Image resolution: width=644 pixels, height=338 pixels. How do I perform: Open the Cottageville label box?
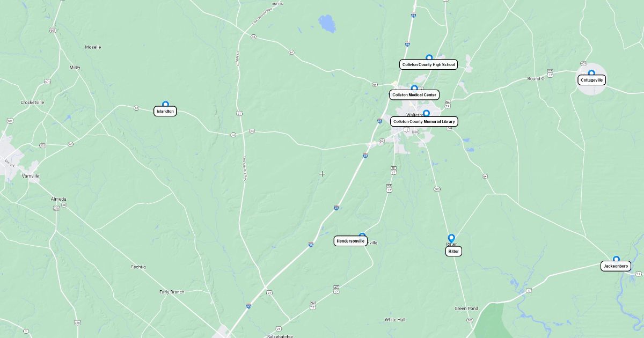click(x=592, y=80)
